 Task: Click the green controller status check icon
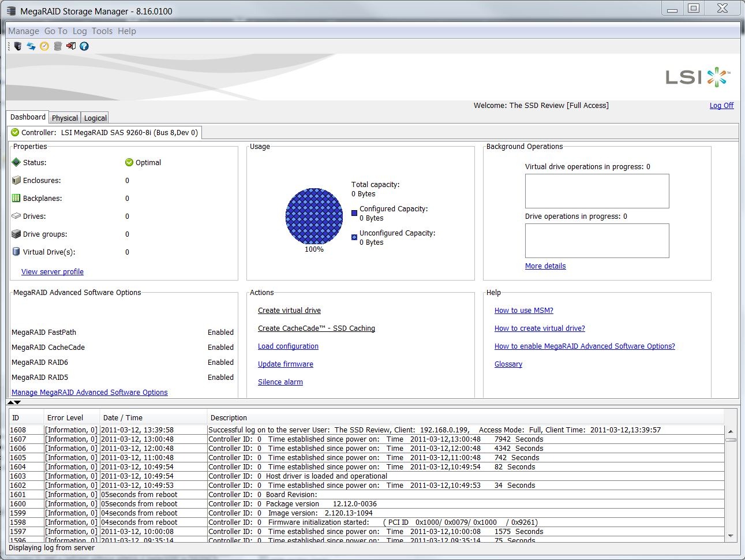[15, 132]
